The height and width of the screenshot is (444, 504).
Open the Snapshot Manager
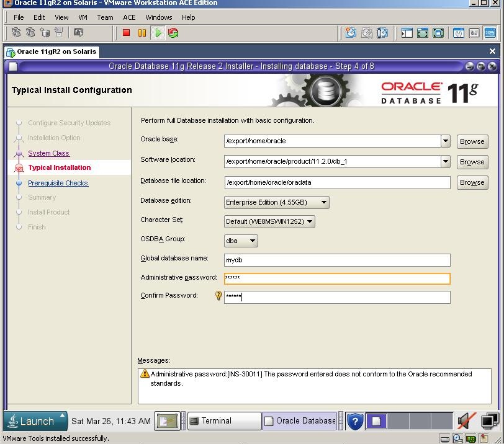tap(381, 33)
